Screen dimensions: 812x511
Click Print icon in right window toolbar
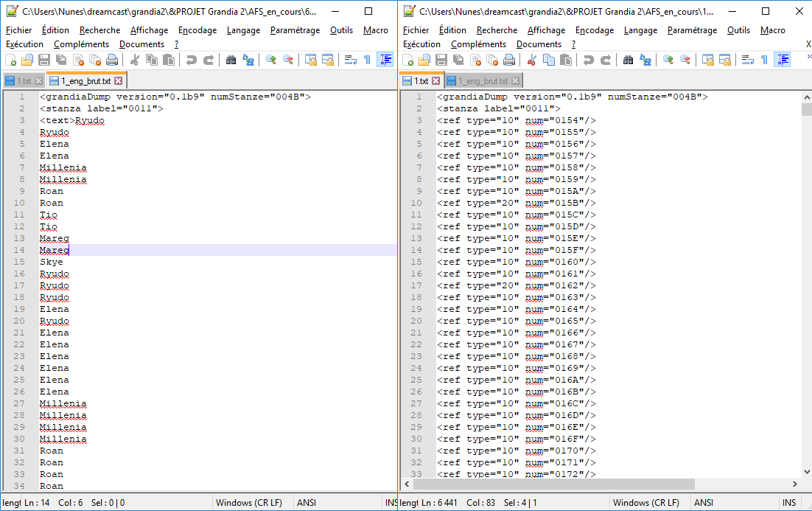pos(509,60)
